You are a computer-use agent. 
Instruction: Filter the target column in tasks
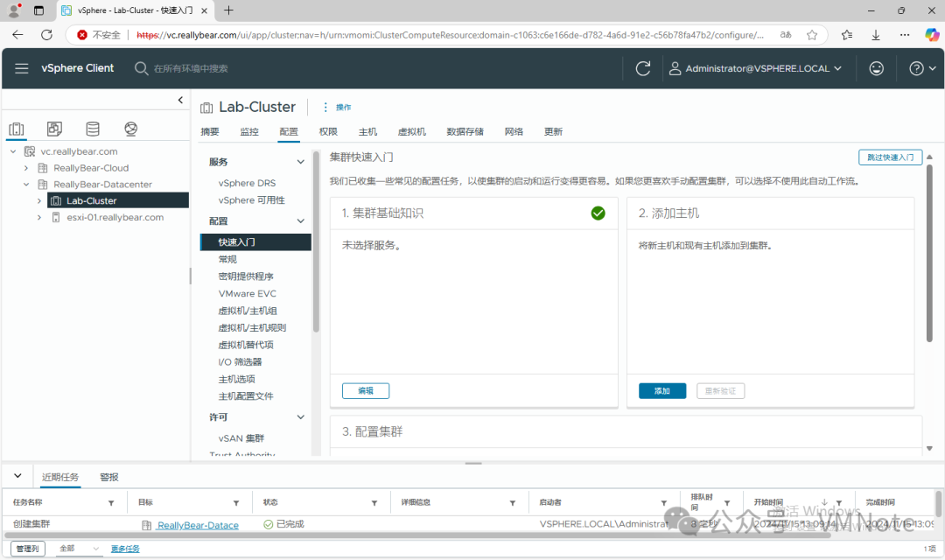click(236, 503)
